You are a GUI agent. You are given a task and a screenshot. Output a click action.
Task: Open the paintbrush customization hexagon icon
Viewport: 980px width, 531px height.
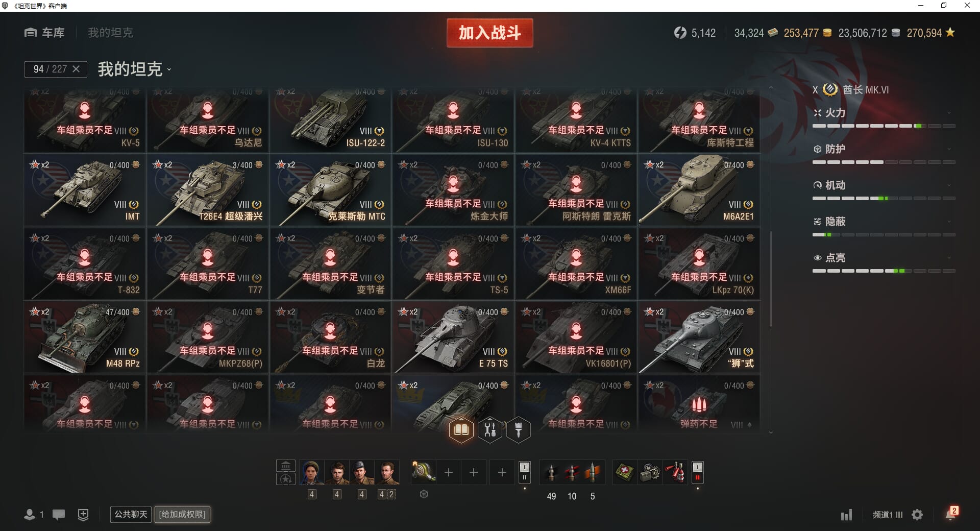point(519,430)
